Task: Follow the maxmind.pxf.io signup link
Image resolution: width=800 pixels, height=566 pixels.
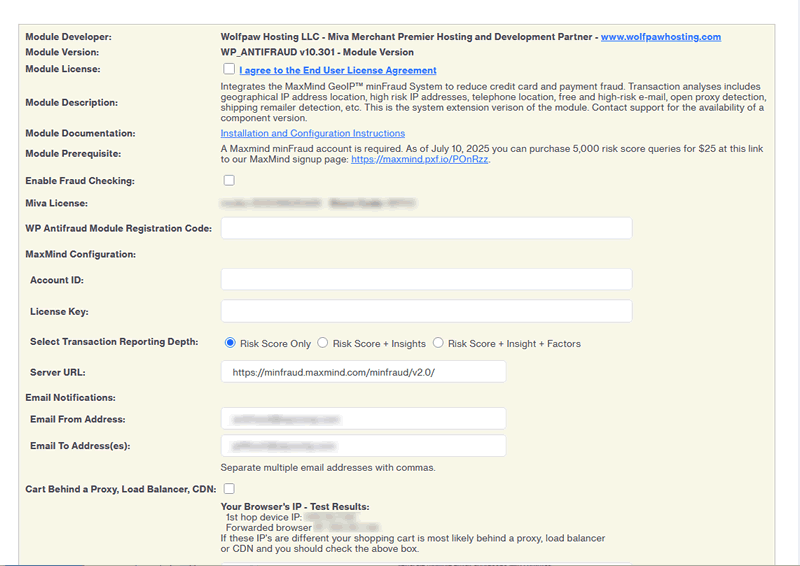Action: (419, 159)
